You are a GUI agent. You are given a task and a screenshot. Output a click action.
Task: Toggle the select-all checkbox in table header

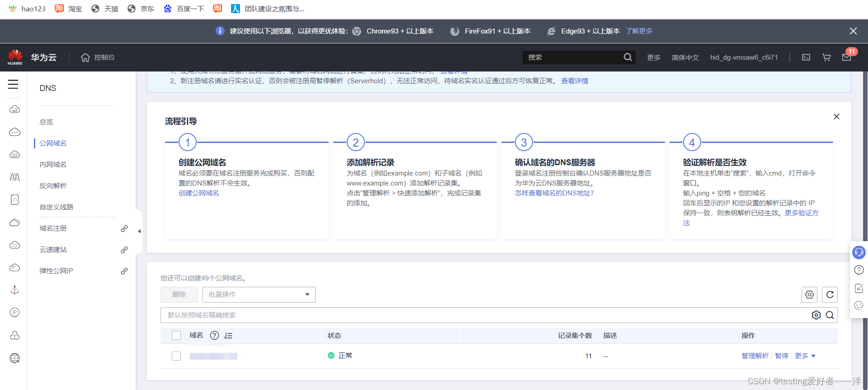click(x=176, y=335)
